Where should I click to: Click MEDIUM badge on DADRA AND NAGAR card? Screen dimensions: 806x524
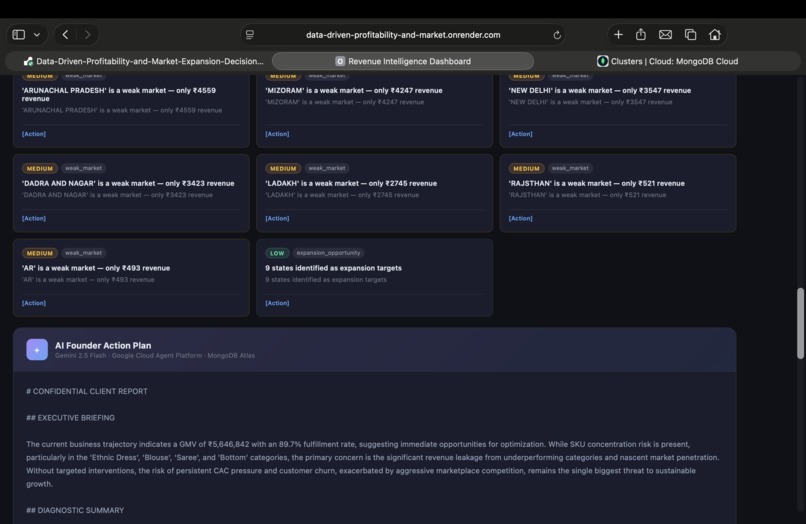[40, 168]
